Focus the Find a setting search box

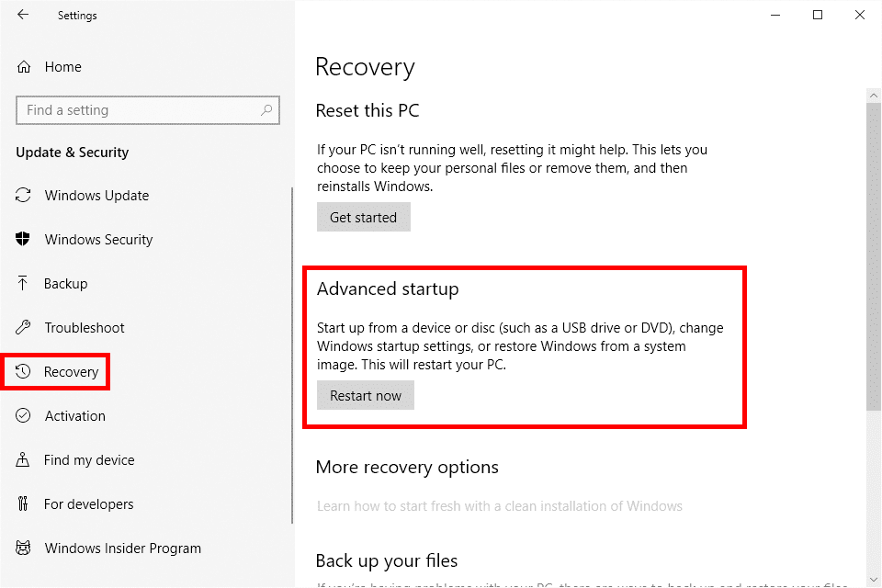pos(148,109)
